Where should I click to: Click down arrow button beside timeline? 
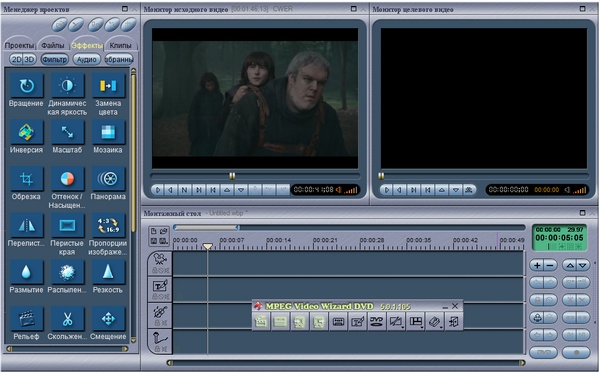tap(583, 265)
